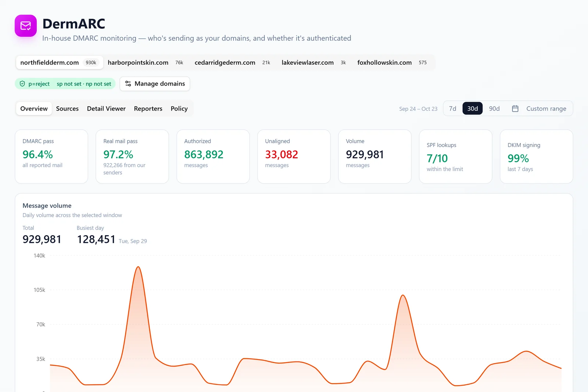Switch to cedarridgederm.com domain
The width and height of the screenshot is (588, 392).
[x=233, y=62]
